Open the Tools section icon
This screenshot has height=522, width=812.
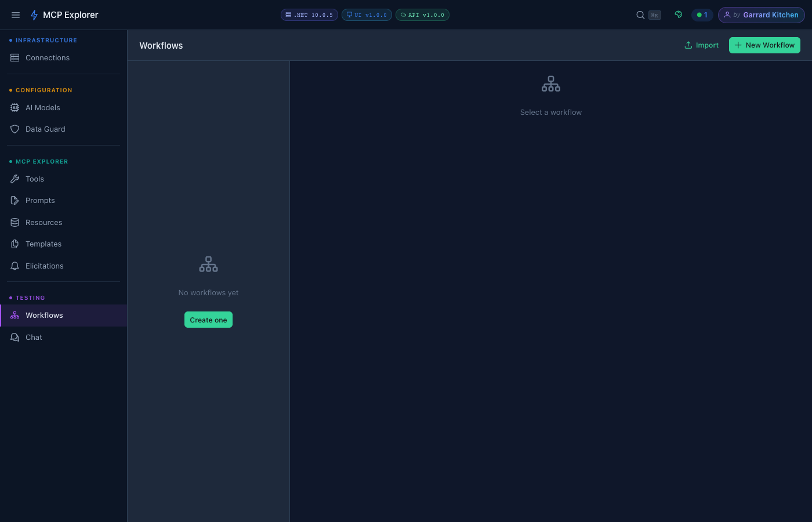(15, 179)
